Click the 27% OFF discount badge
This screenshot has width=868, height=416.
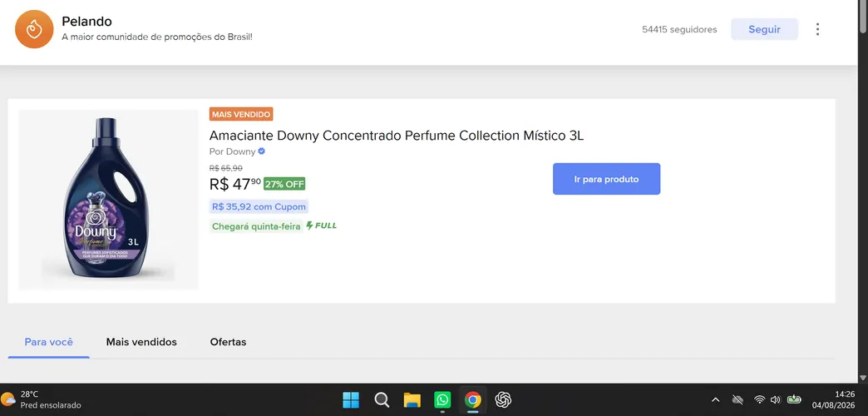coord(284,184)
